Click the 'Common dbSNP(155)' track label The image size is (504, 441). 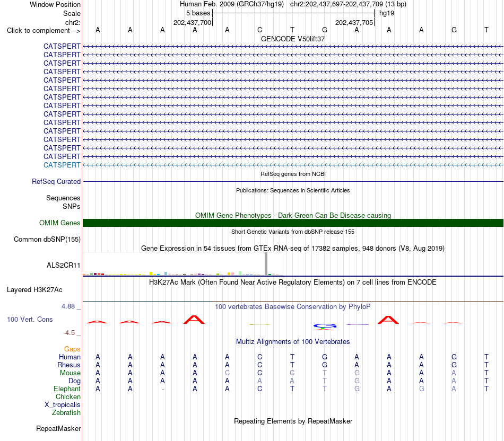click(47, 239)
